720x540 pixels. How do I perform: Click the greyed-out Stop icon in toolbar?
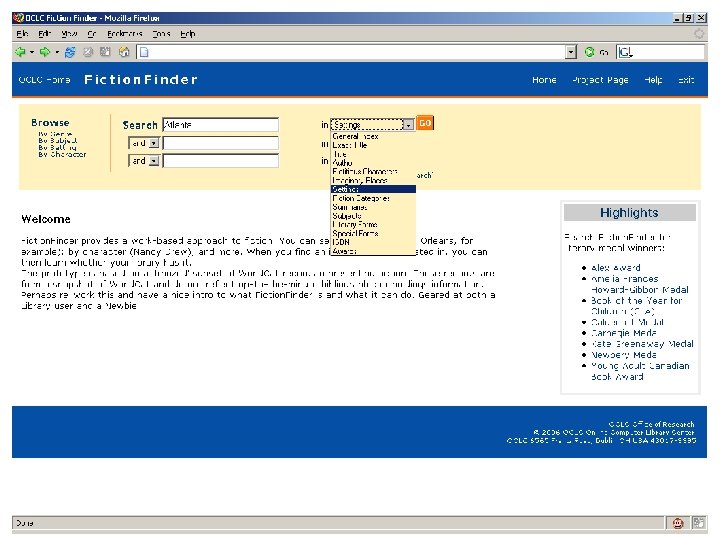pyautogui.click(x=88, y=52)
